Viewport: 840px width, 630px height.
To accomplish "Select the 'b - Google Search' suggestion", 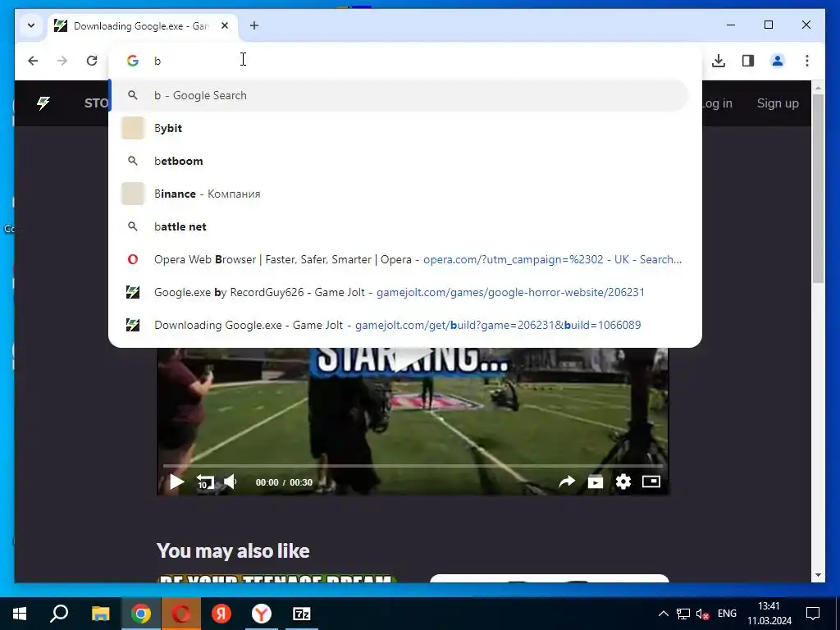I will [399, 95].
